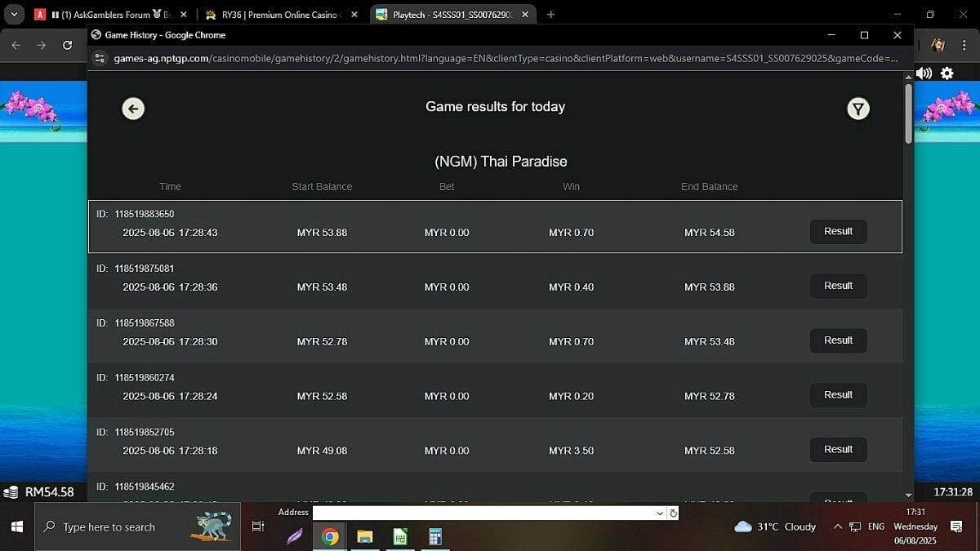980x551 pixels.
Task: Go back using the arrow icon in Game History
Action: point(133,109)
